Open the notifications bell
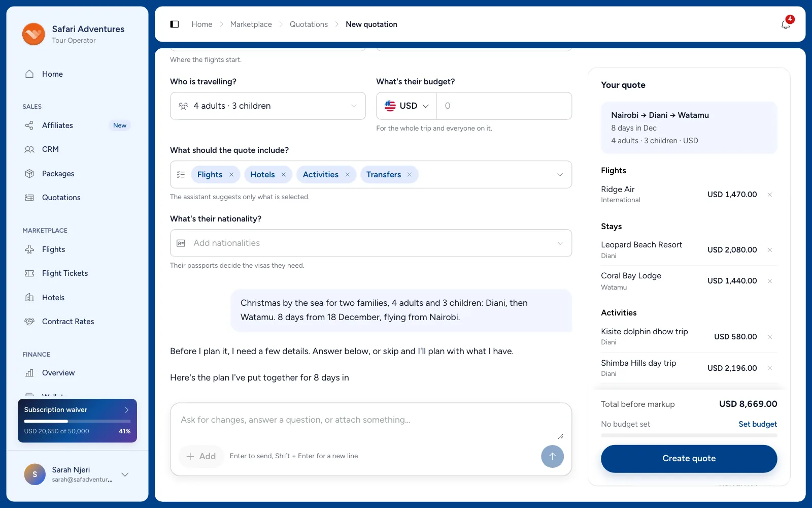The height and width of the screenshot is (508, 812). (x=786, y=24)
